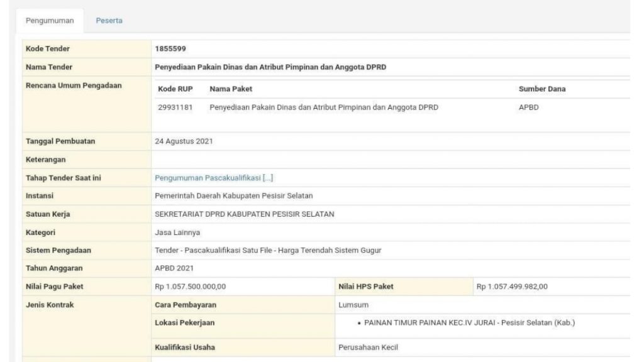Expand the [...] tender stage details
This screenshot has width=644, height=362.
[x=268, y=178]
